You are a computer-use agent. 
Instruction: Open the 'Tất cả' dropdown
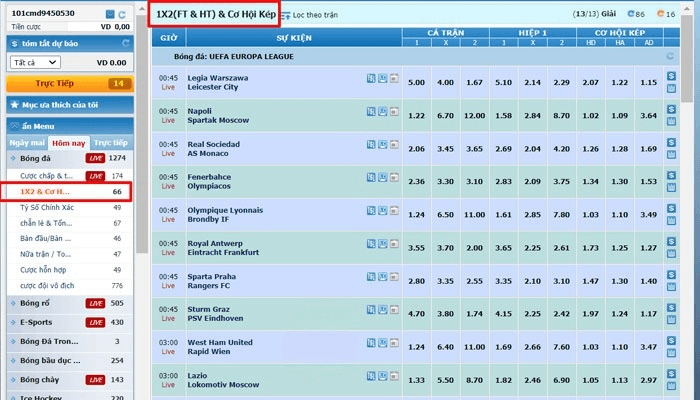[35, 62]
